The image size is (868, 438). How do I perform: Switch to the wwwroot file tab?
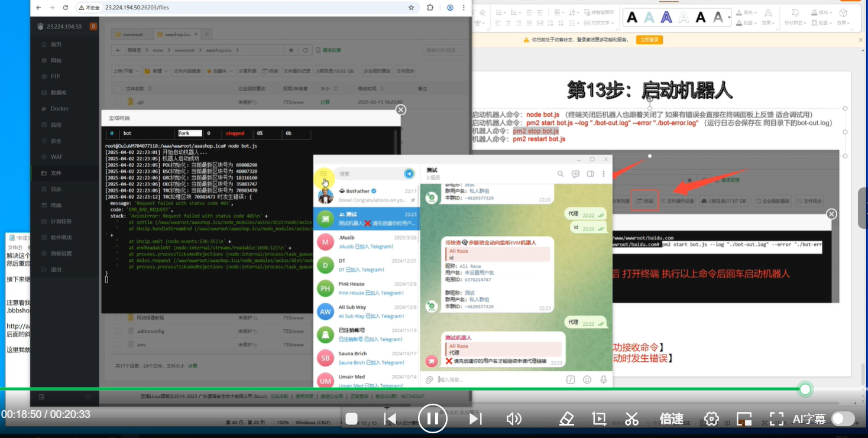coord(133,34)
